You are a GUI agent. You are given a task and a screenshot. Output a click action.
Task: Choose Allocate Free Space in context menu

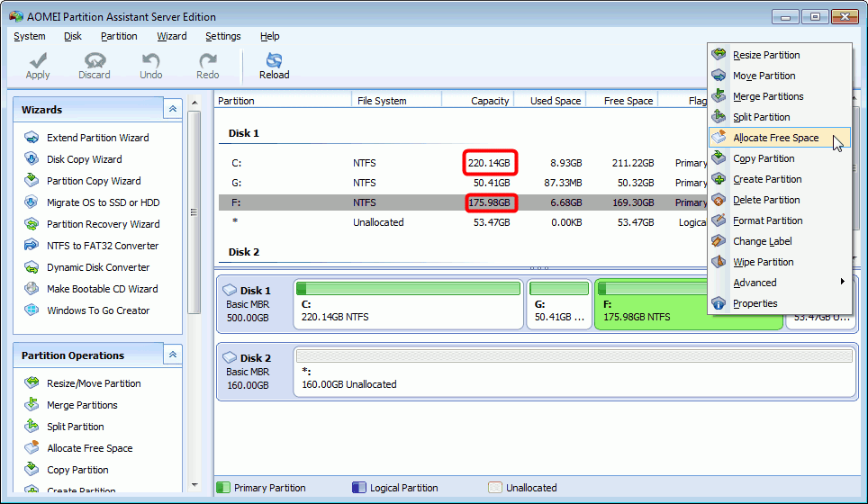tap(780, 138)
